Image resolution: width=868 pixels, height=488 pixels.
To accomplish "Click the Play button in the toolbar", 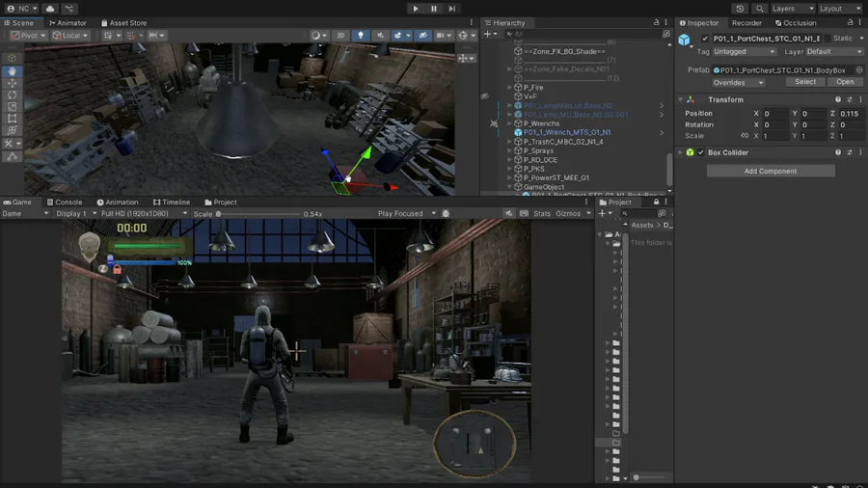I will point(415,9).
